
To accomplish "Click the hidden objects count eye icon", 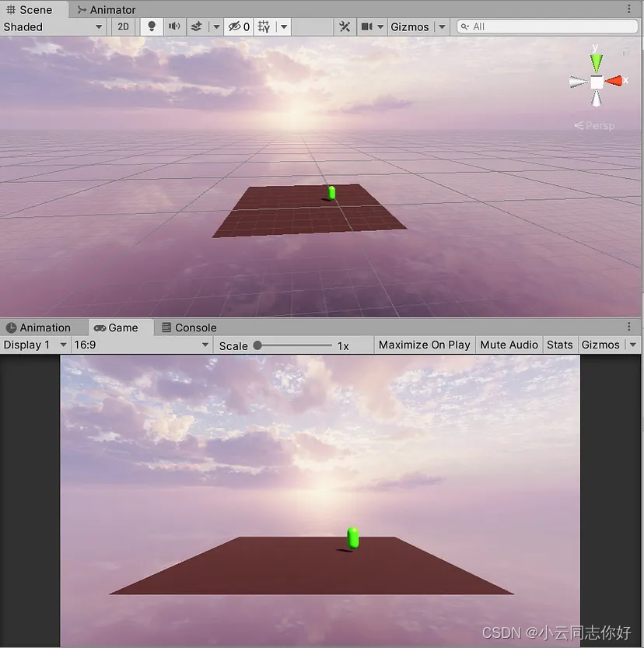I will pyautogui.click(x=236, y=26).
